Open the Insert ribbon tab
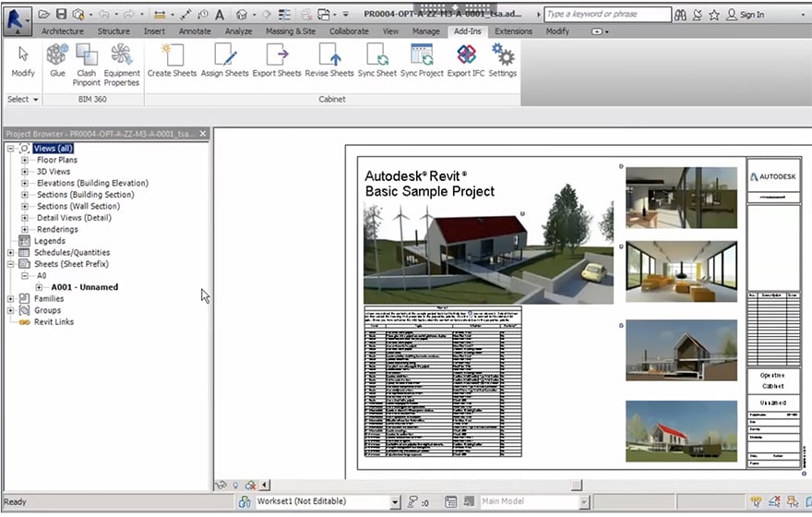This screenshot has height=517, width=812. pyautogui.click(x=154, y=31)
